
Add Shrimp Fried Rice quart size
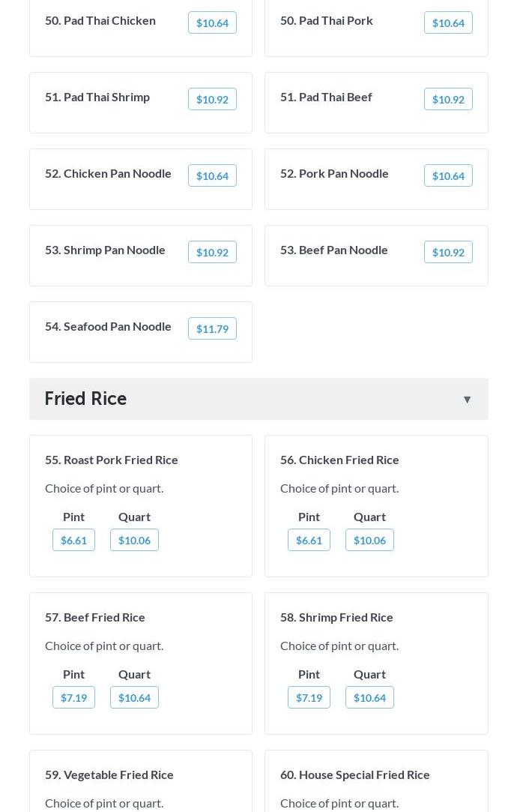[x=369, y=698]
